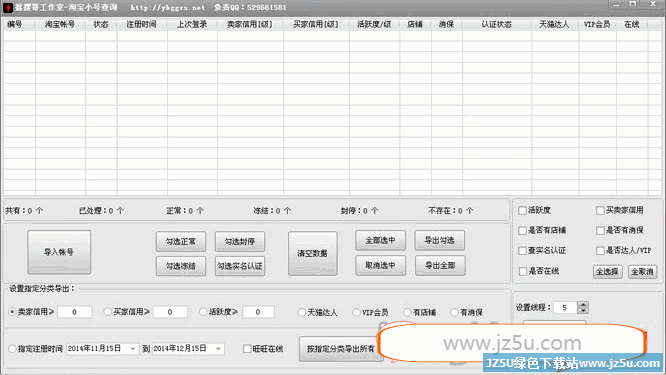Click the 消保 column header
Image resolution: width=666 pixels, height=375 pixels.
click(x=446, y=24)
